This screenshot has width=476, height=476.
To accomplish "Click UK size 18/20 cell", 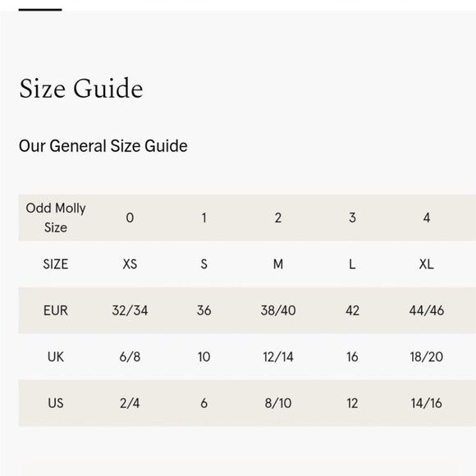I will point(427,357).
